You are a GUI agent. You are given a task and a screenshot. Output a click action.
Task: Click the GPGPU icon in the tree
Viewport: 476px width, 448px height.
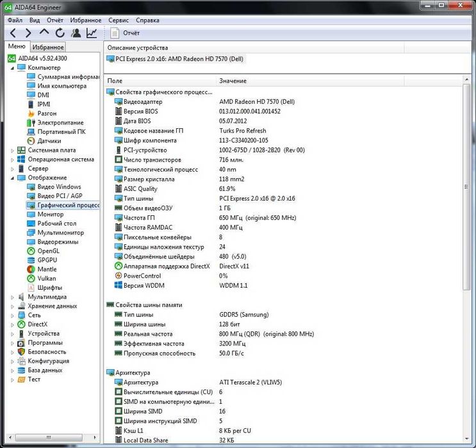click(x=31, y=260)
